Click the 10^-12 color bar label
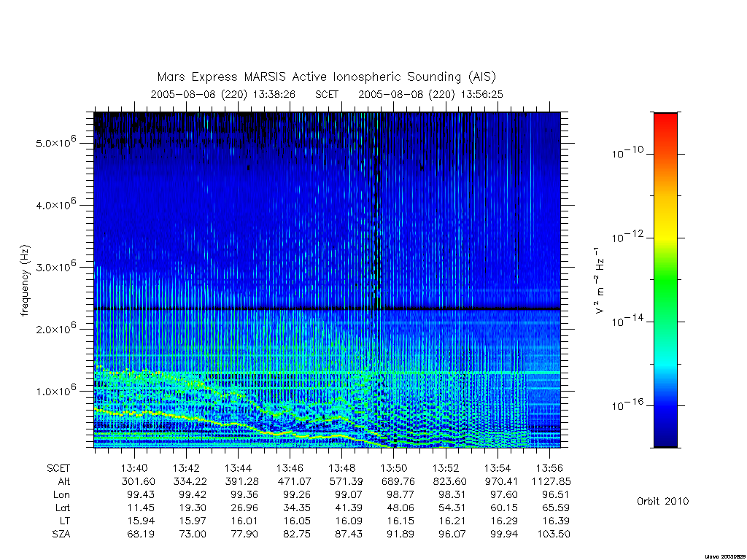Viewport: 747px width, 560px height. click(627, 237)
